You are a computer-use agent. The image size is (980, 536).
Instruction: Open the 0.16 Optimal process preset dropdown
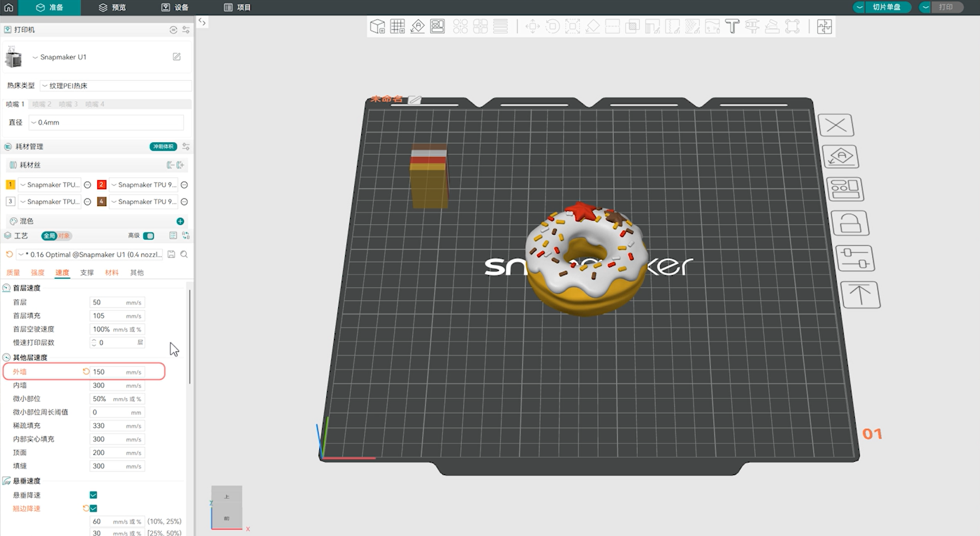(90, 254)
